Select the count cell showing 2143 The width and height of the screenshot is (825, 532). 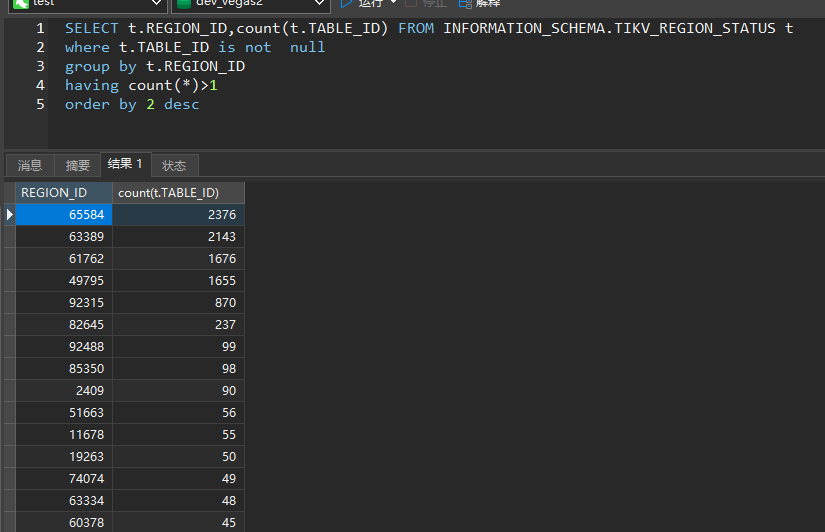point(178,236)
